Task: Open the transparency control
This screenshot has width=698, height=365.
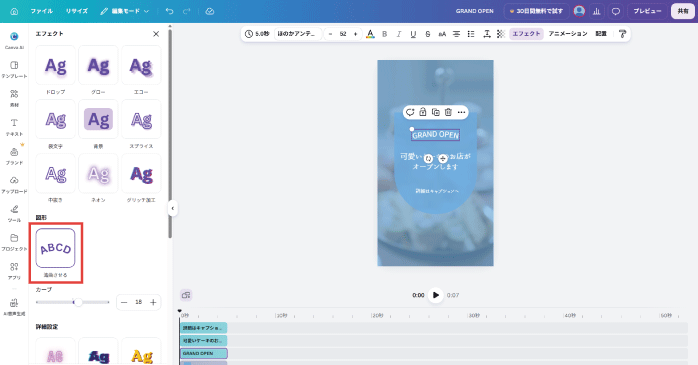Action: coord(501,34)
